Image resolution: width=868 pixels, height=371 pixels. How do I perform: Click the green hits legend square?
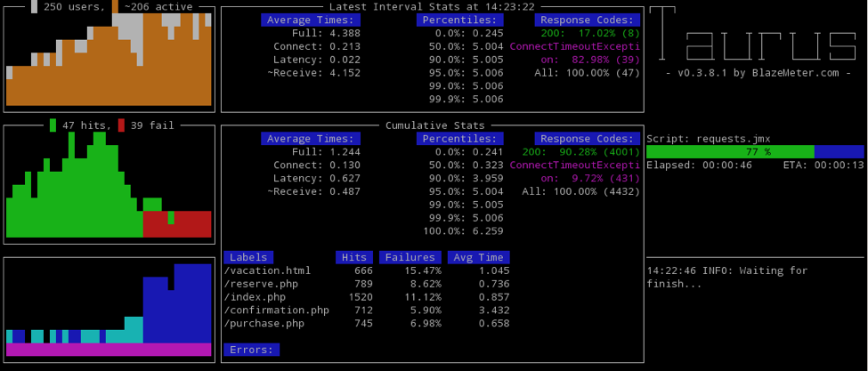point(53,125)
